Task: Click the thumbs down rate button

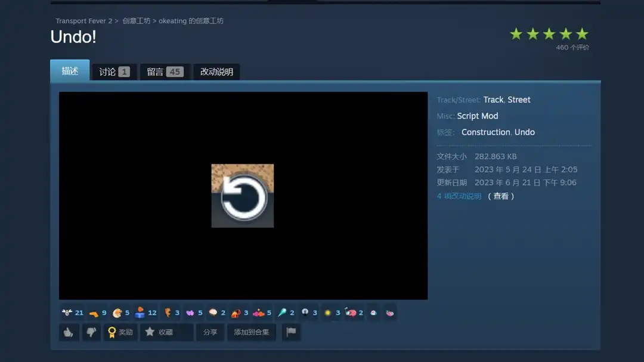Action: coord(91,332)
